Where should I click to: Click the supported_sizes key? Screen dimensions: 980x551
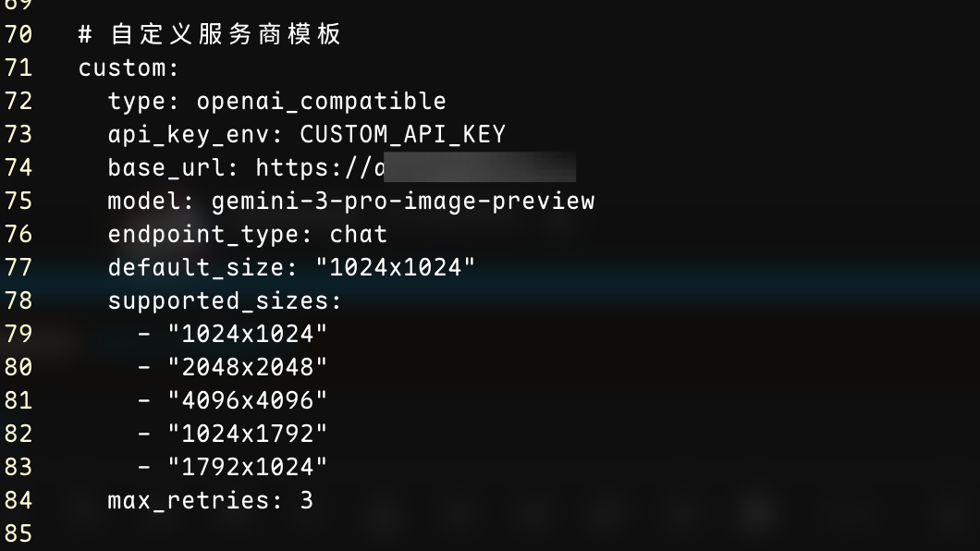(x=225, y=301)
